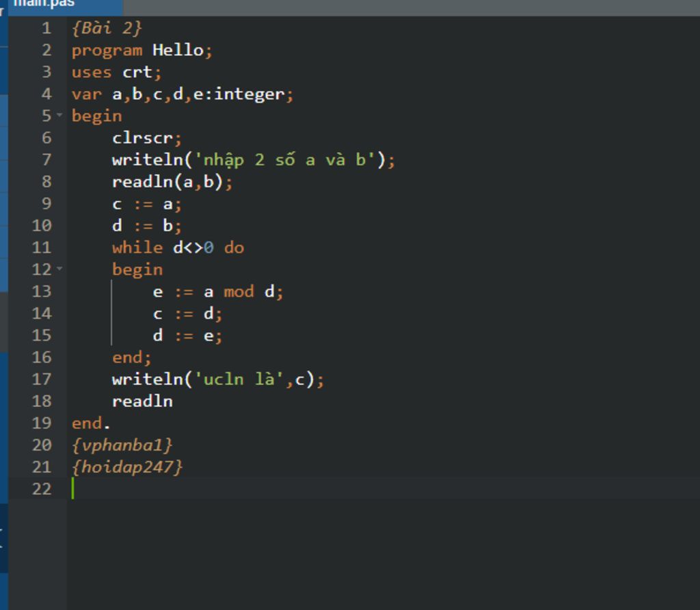Click 'program Hello;' on line 2
The height and width of the screenshot is (610, 700).
click(x=142, y=50)
